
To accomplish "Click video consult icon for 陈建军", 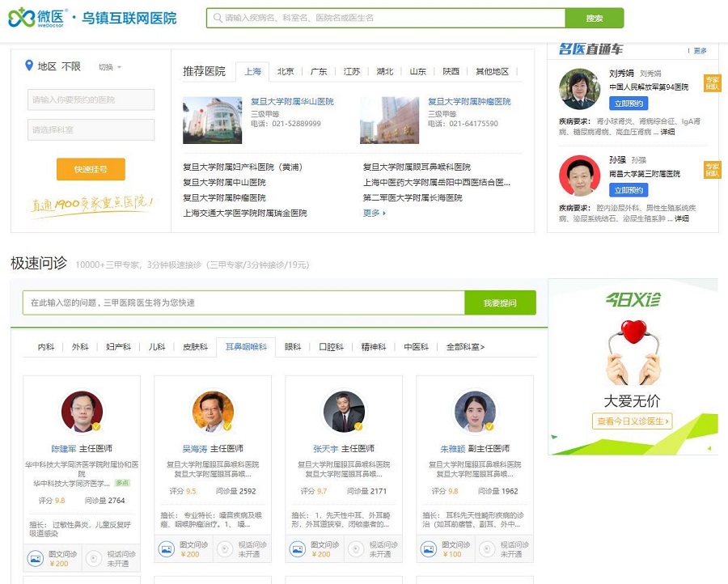I will (x=94, y=558).
